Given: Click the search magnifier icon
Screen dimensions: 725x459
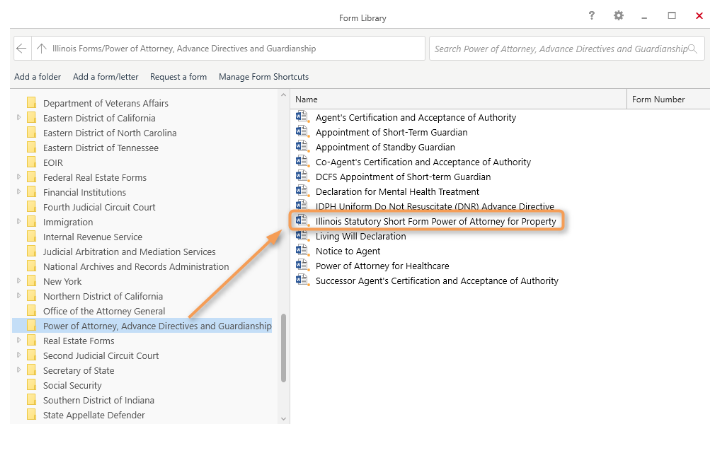Looking at the screenshot, I should pyautogui.click(x=692, y=49).
